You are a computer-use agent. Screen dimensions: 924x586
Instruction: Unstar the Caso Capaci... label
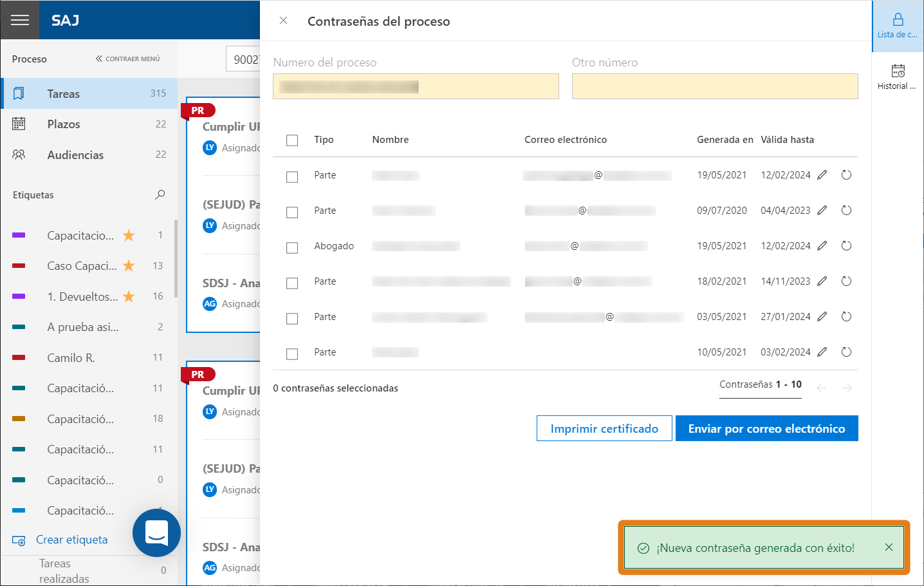[129, 266]
